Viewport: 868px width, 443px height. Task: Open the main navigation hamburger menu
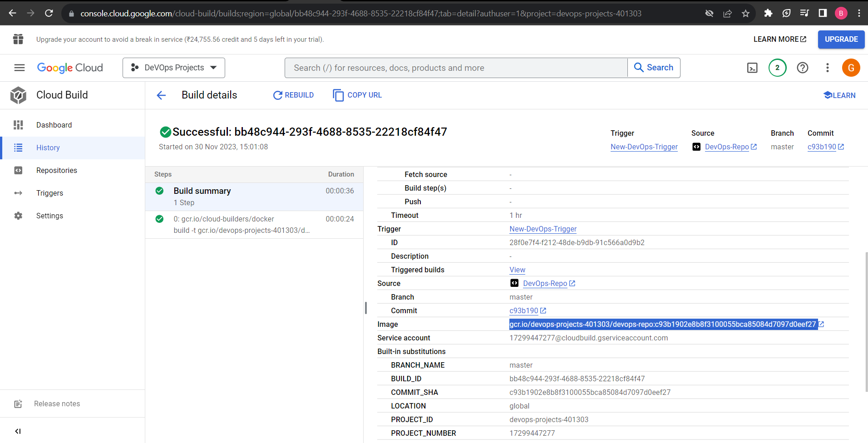(20, 68)
